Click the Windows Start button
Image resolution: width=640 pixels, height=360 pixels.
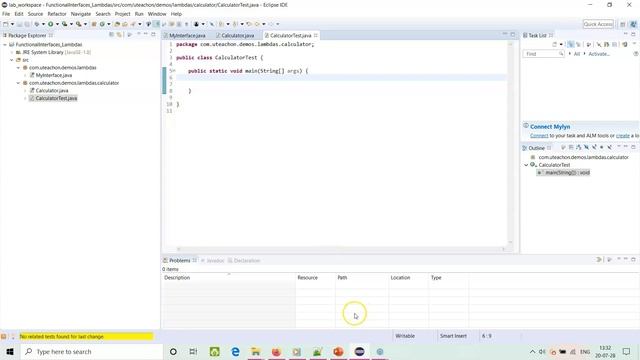pyautogui.click(x=10, y=351)
